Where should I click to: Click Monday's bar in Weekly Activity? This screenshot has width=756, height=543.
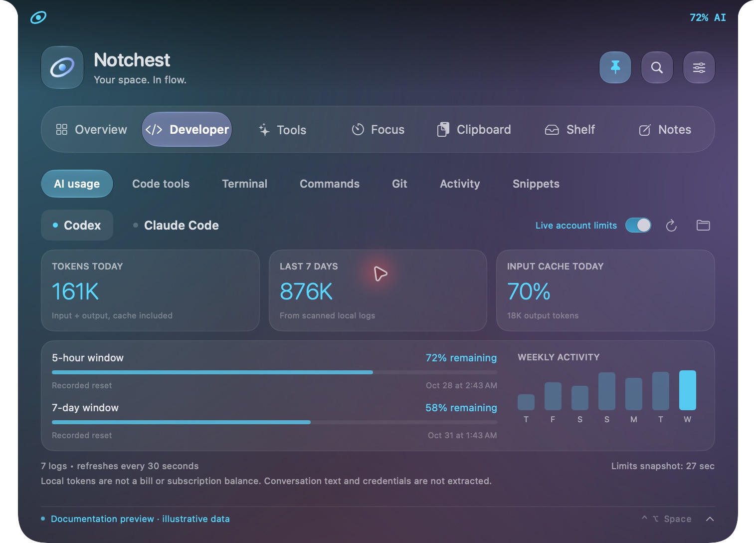tap(634, 394)
